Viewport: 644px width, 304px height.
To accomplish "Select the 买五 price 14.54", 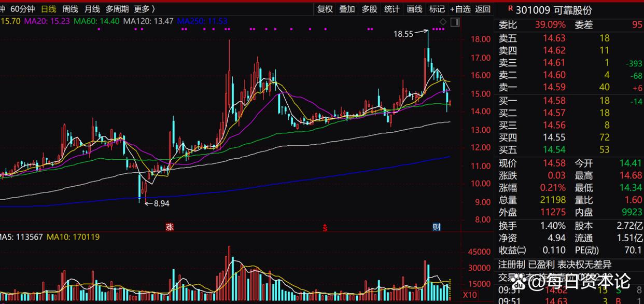I will tap(554, 150).
